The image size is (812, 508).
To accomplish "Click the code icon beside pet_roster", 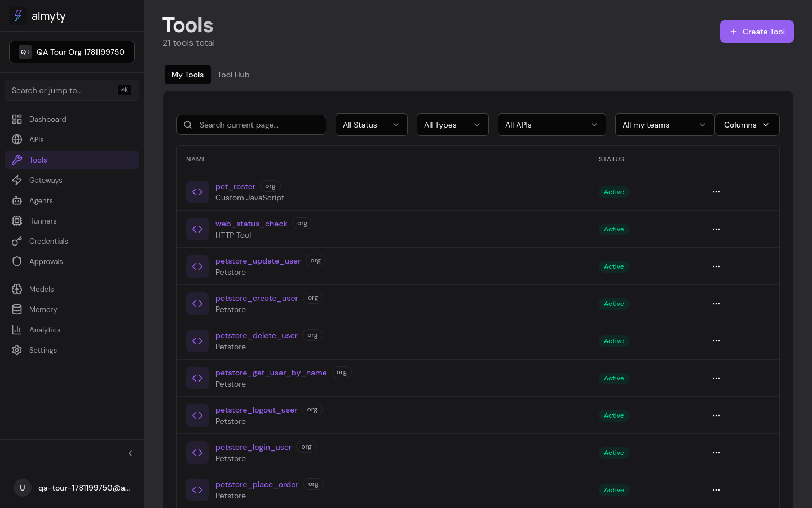I will [x=197, y=192].
